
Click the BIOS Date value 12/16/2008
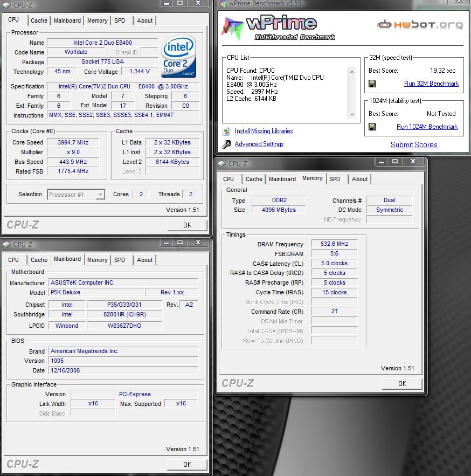(x=123, y=370)
